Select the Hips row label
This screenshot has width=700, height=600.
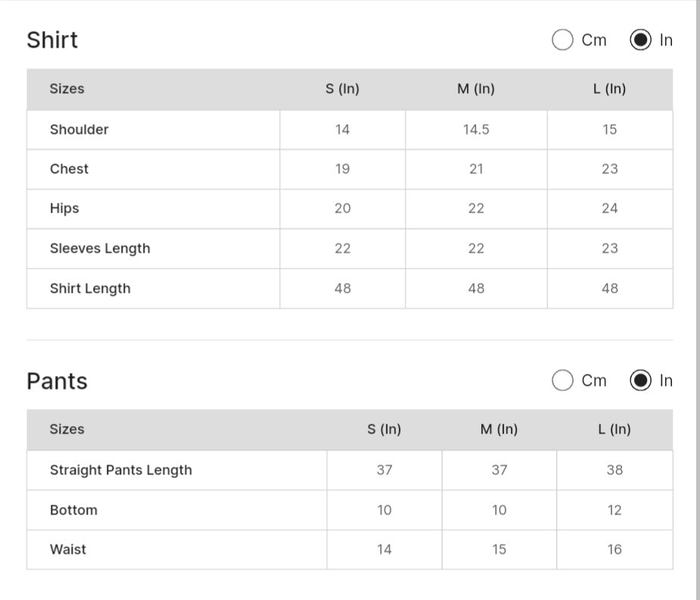tap(64, 208)
